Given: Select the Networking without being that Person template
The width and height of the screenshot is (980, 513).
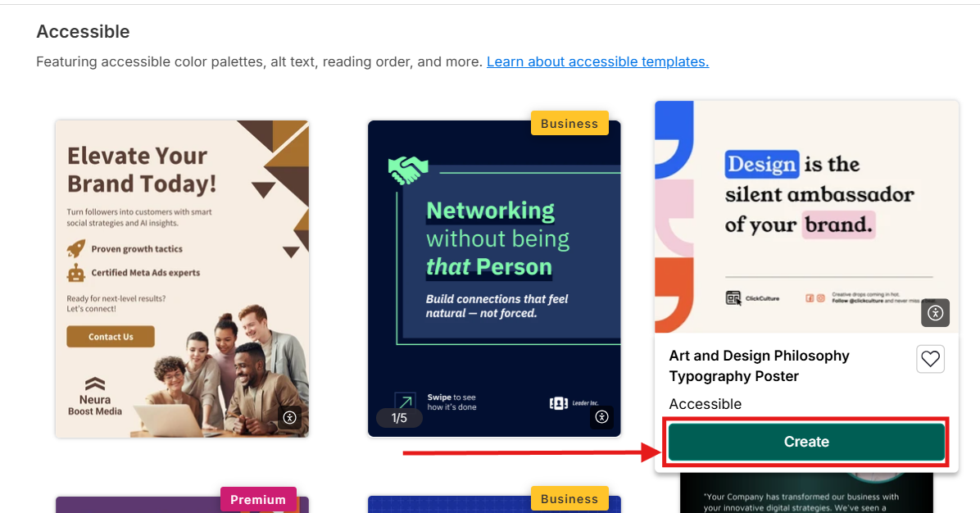Looking at the screenshot, I should [494, 279].
